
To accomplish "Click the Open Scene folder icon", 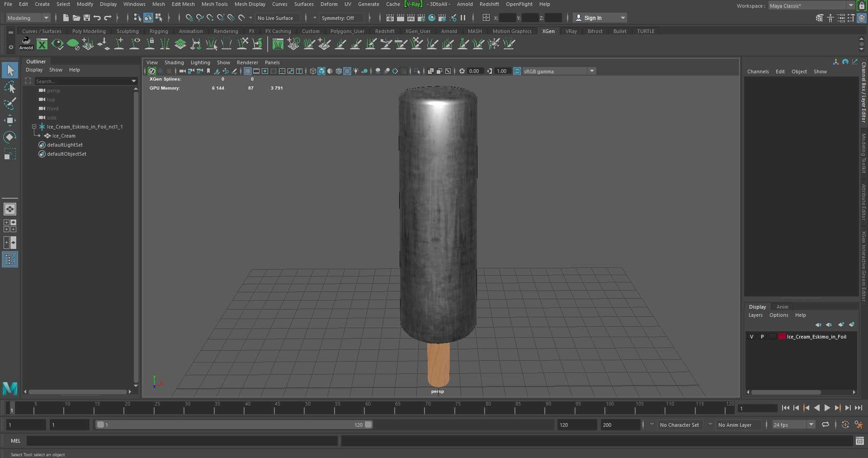I will coord(76,18).
